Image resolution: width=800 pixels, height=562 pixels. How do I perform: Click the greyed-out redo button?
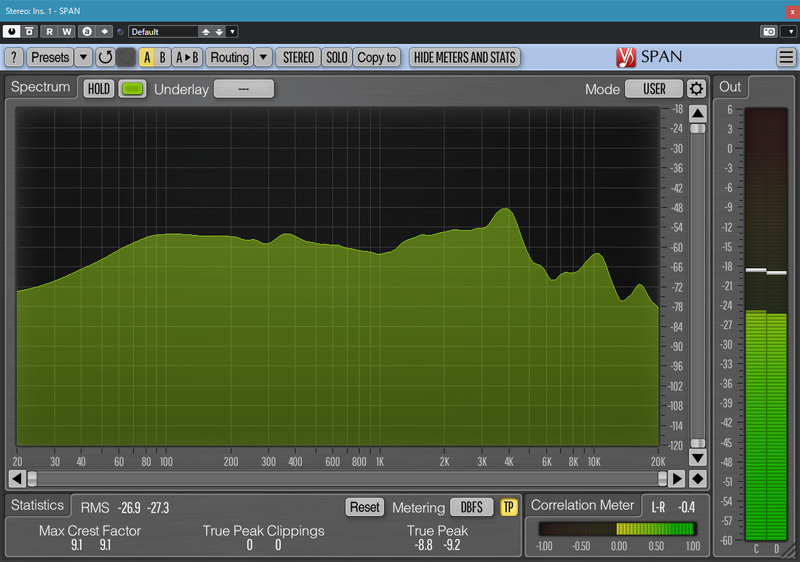coord(126,57)
